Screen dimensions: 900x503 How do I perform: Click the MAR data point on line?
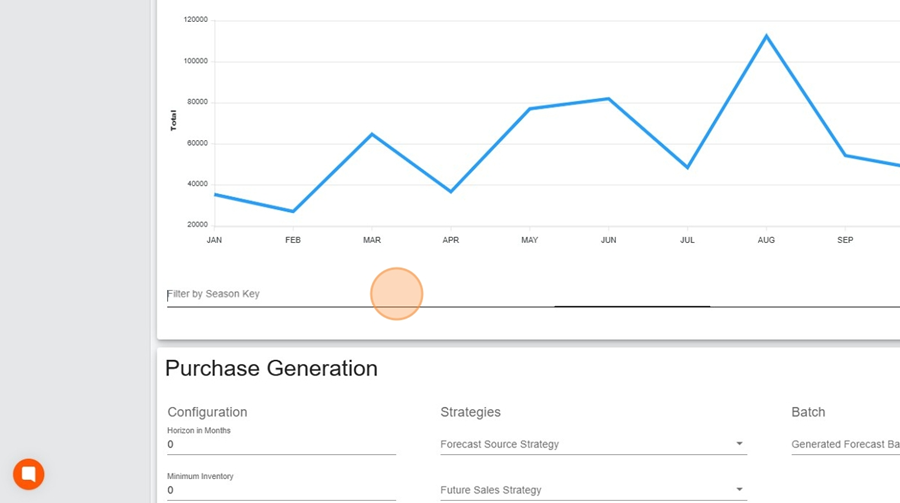coord(372,134)
